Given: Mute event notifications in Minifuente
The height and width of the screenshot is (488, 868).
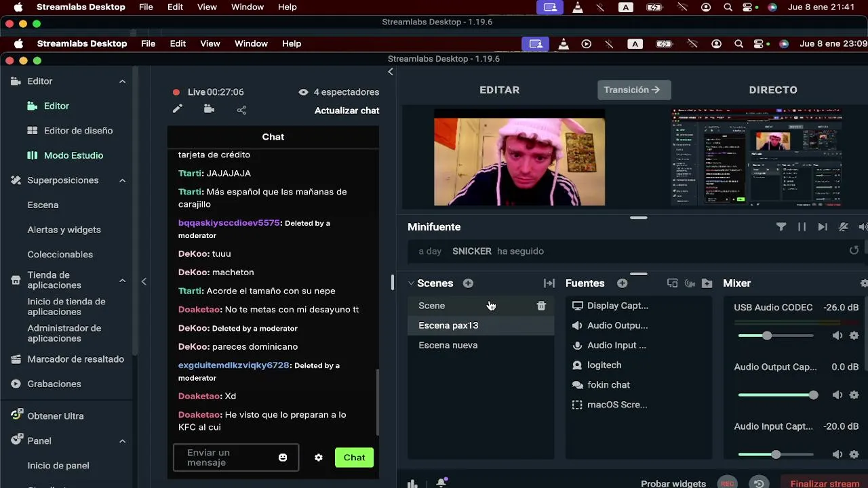Looking at the screenshot, I should pos(844,227).
